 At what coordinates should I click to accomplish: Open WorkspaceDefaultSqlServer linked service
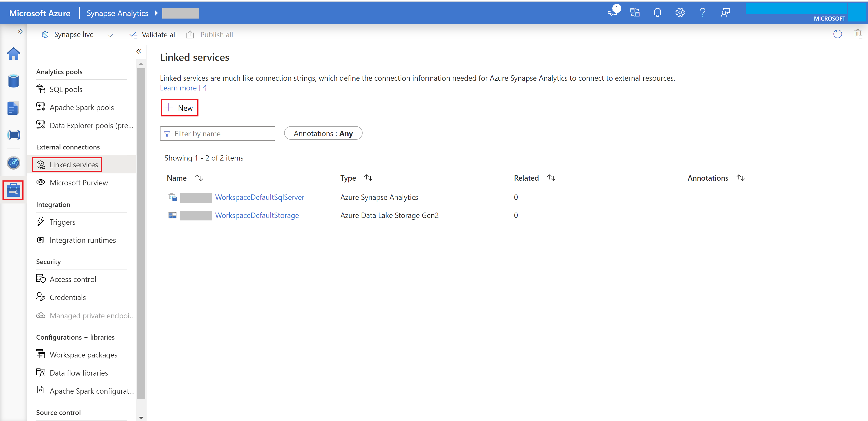tap(258, 197)
